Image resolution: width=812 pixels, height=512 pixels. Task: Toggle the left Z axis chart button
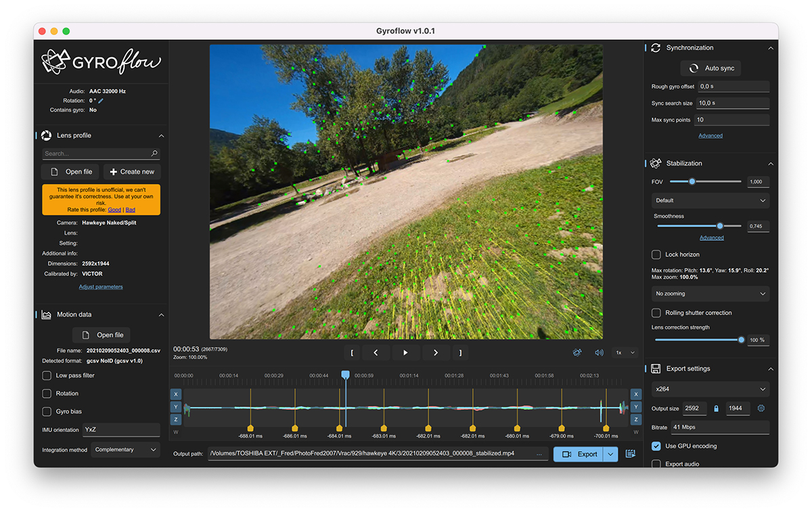click(176, 420)
